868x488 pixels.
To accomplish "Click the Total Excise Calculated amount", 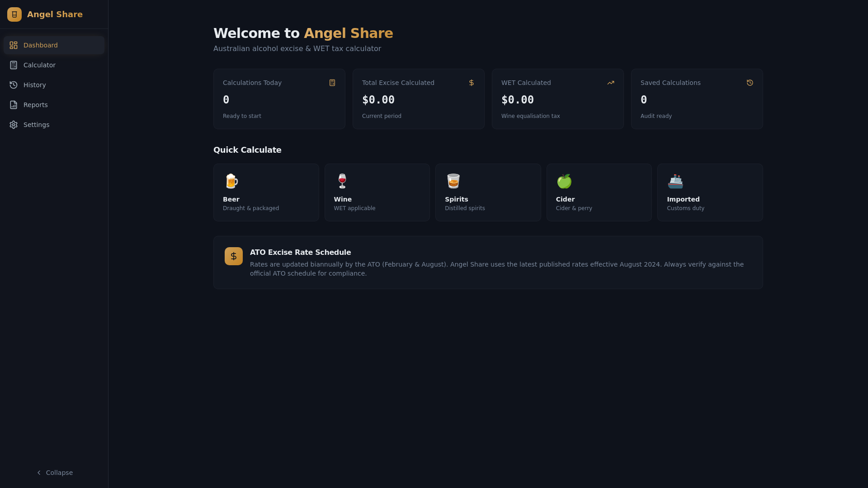I will (x=378, y=100).
